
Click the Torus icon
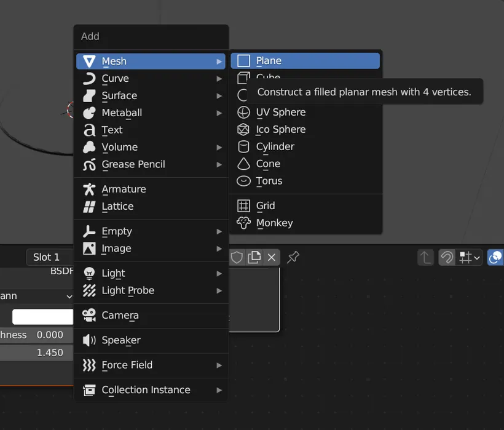tap(243, 181)
